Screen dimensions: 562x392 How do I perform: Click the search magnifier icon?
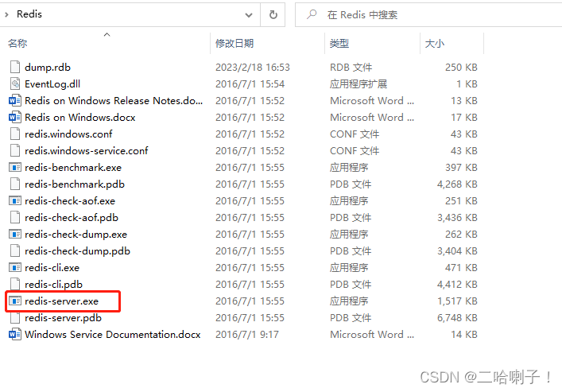pos(312,14)
